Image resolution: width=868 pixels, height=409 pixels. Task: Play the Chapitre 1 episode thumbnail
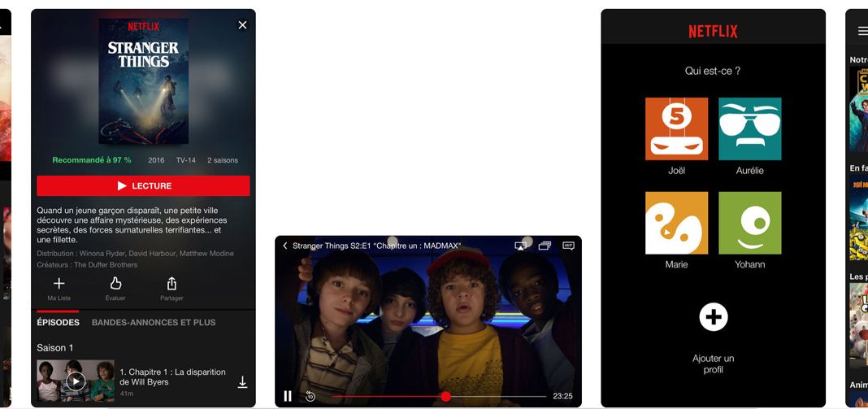(x=76, y=381)
